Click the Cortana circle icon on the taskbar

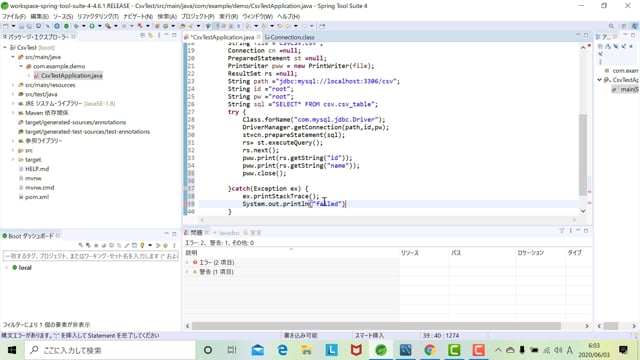[x=208, y=350]
